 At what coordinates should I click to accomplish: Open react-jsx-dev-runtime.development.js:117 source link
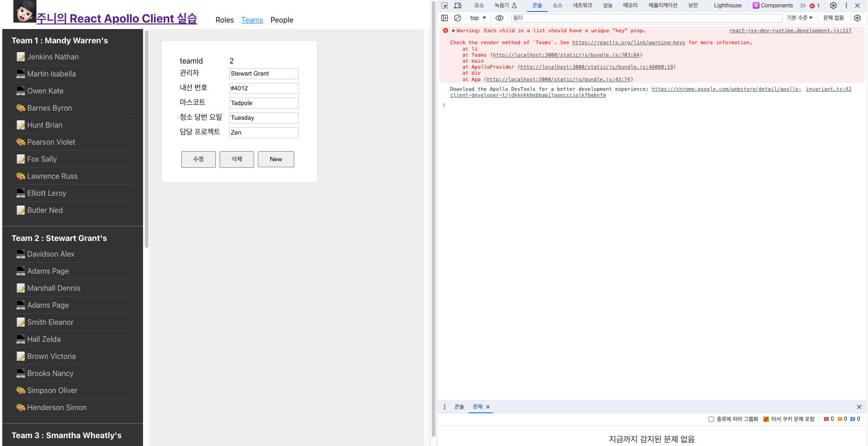click(790, 30)
